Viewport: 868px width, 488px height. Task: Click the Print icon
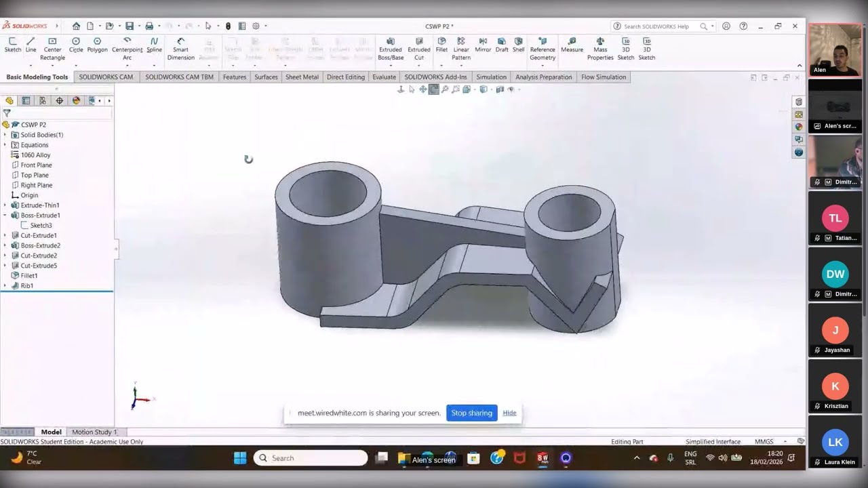pyautogui.click(x=149, y=26)
